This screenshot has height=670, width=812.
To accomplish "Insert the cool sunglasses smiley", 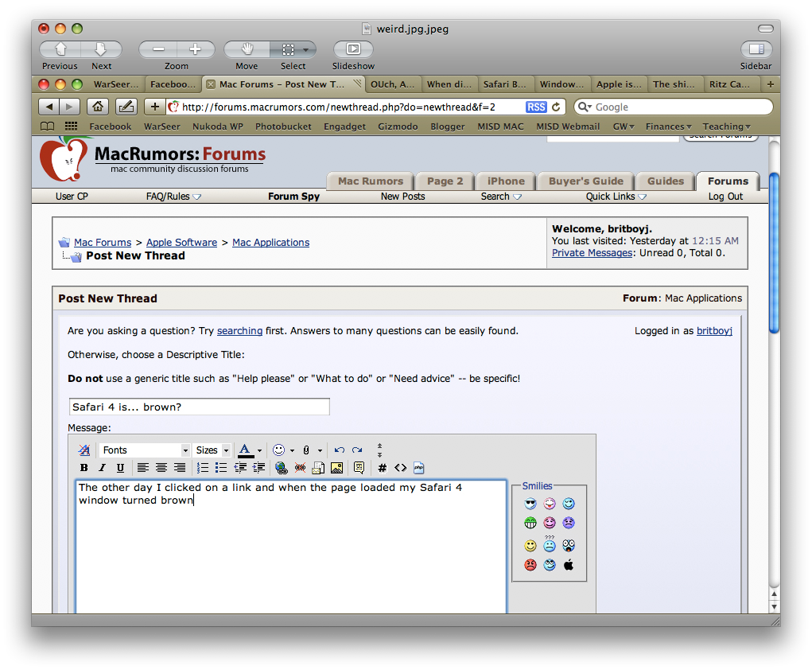I will [x=530, y=504].
